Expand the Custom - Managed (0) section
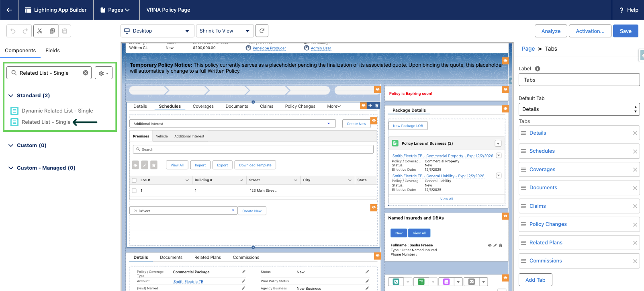Image resolution: width=644 pixels, height=291 pixels. [11, 168]
